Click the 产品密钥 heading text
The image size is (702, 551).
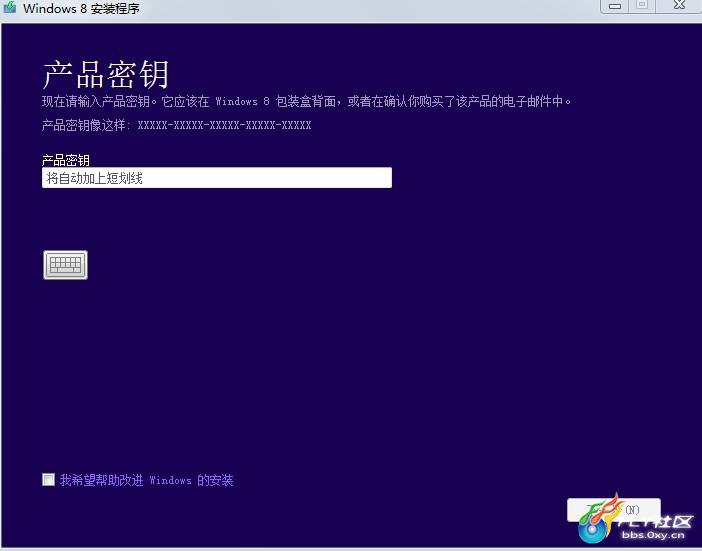(x=106, y=74)
